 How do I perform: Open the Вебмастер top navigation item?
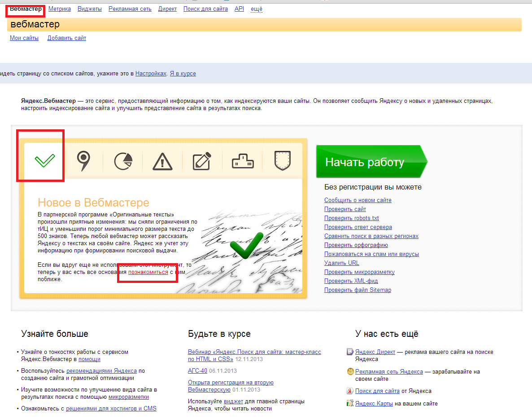(26, 9)
